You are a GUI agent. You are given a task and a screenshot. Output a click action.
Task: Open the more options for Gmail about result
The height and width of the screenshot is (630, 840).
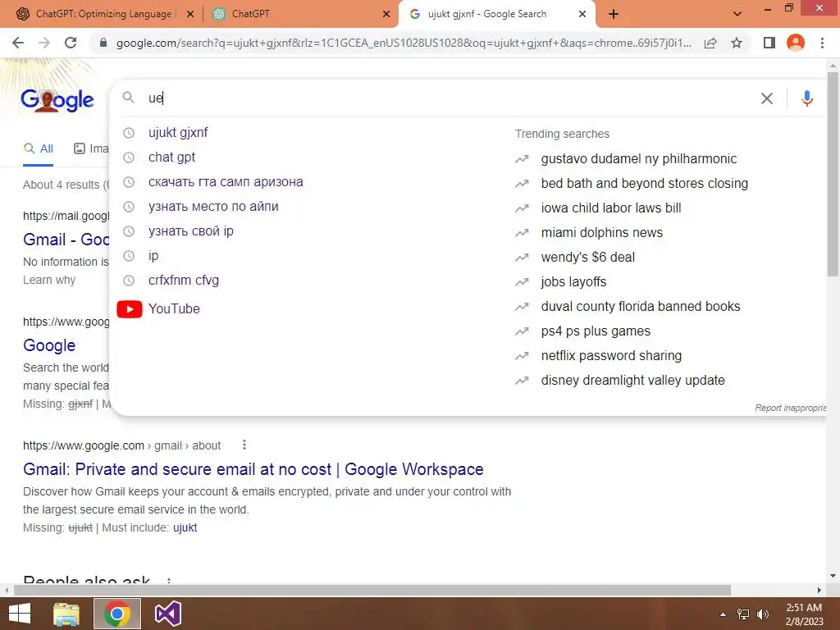click(244, 445)
